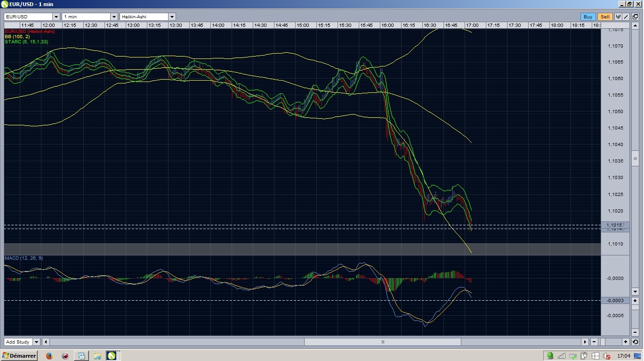Viewport: 644px width, 361px height.
Task: Reset chart view with circular arrow icon
Action: click(635, 342)
